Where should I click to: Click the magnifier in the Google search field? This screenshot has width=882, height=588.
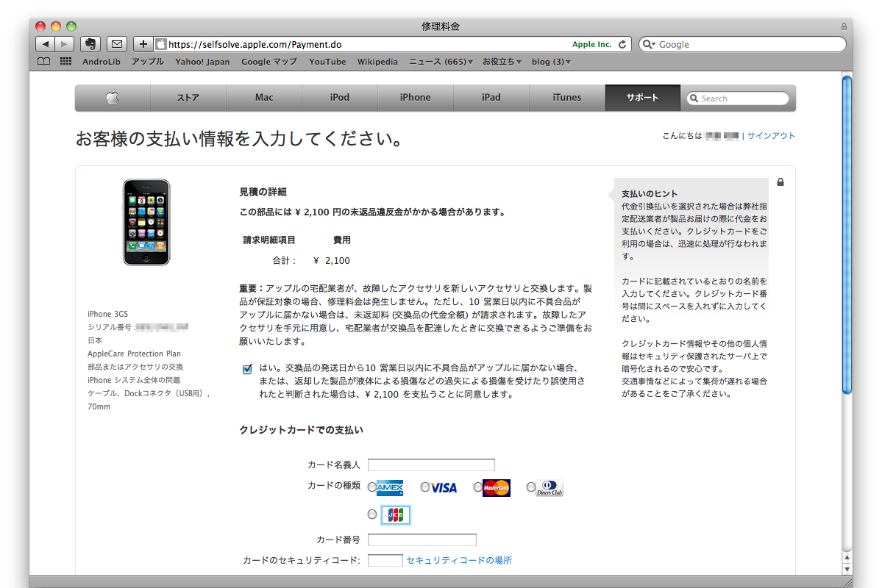pos(649,44)
